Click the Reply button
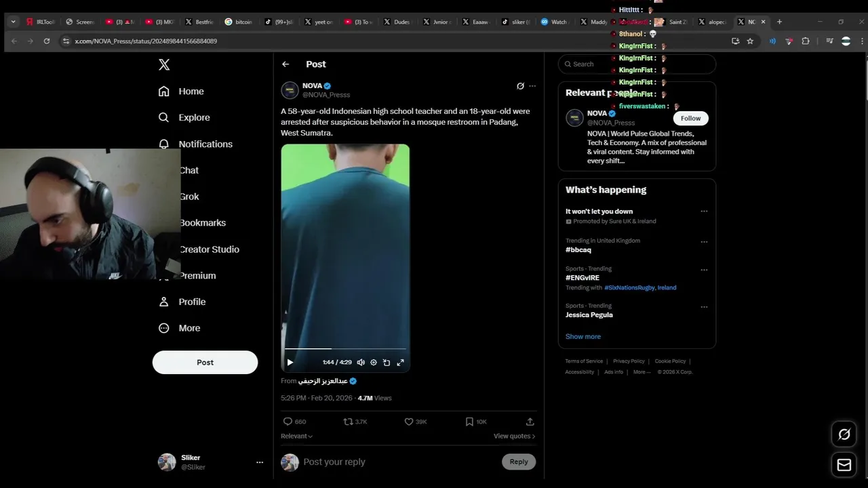Image resolution: width=868 pixels, height=488 pixels. pyautogui.click(x=519, y=462)
